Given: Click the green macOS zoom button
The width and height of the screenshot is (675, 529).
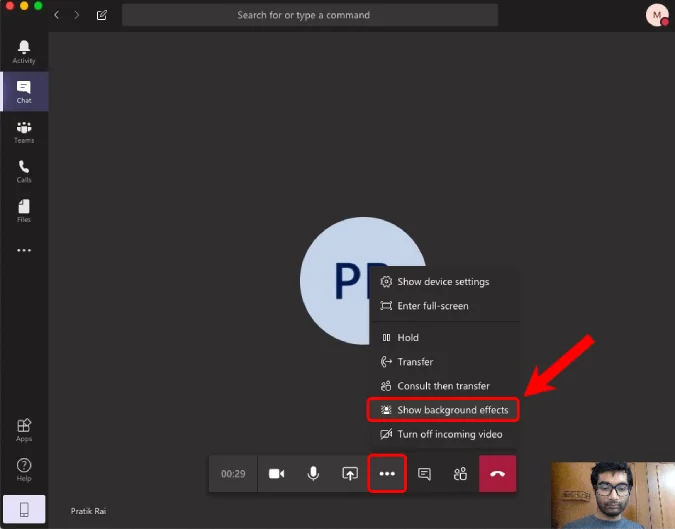Looking at the screenshot, I should coord(38,6).
